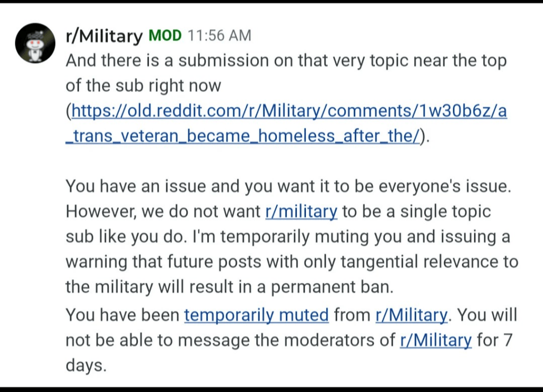
Task: Click the green MOD badge
Action: click(165, 36)
